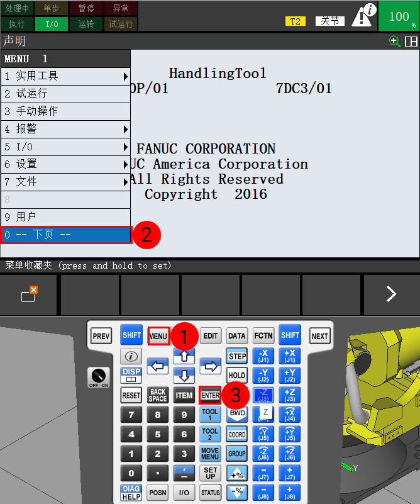Click the + (J7) jog key

(290, 473)
